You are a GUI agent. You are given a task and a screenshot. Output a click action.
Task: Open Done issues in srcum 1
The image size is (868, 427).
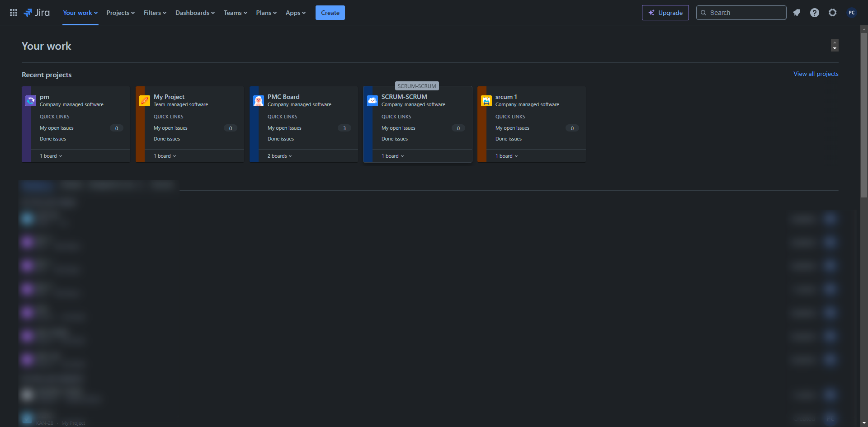point(509,139)
